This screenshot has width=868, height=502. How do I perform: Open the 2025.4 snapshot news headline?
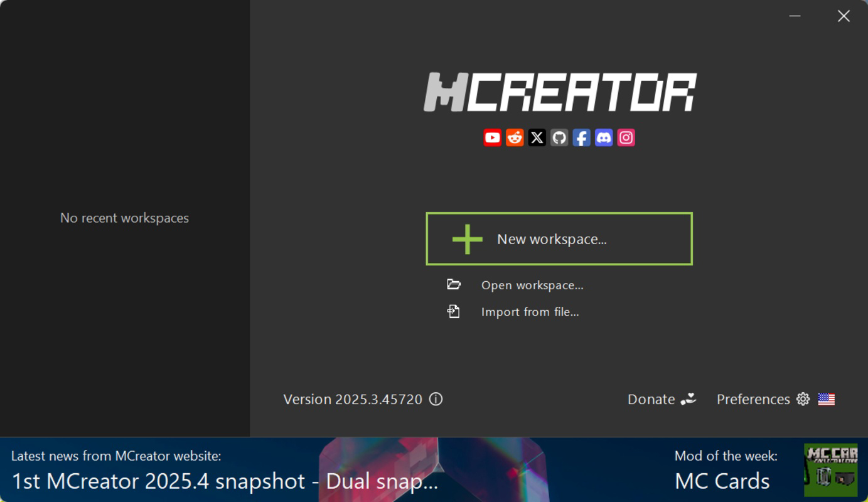(225, 481)
